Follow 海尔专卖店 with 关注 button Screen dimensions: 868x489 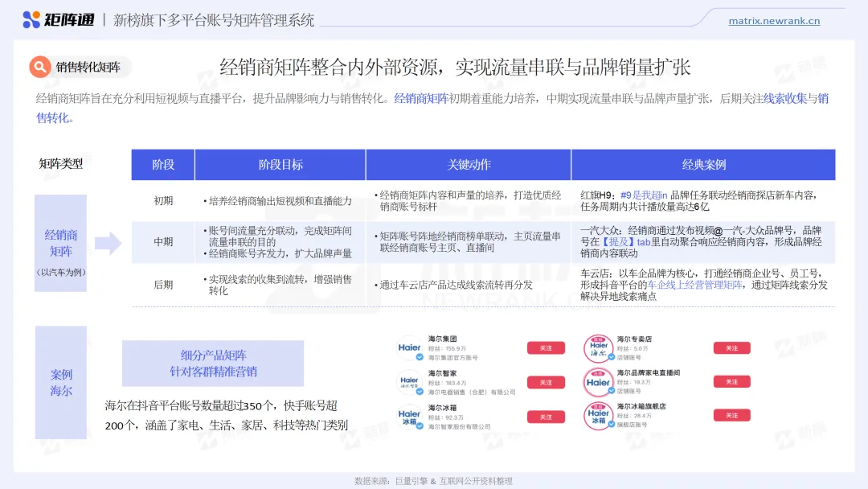[x=732, y=347]
